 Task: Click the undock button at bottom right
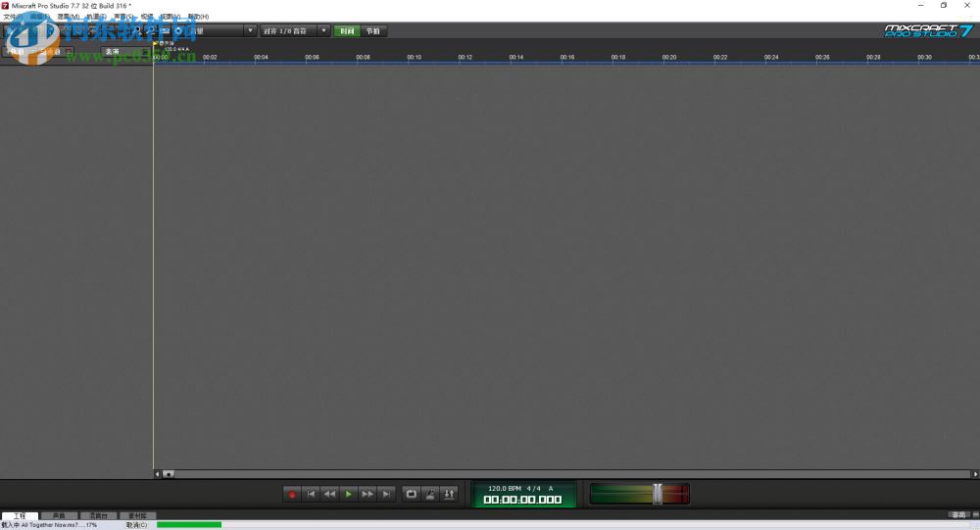pyautogui.click(x=958, y=514)
